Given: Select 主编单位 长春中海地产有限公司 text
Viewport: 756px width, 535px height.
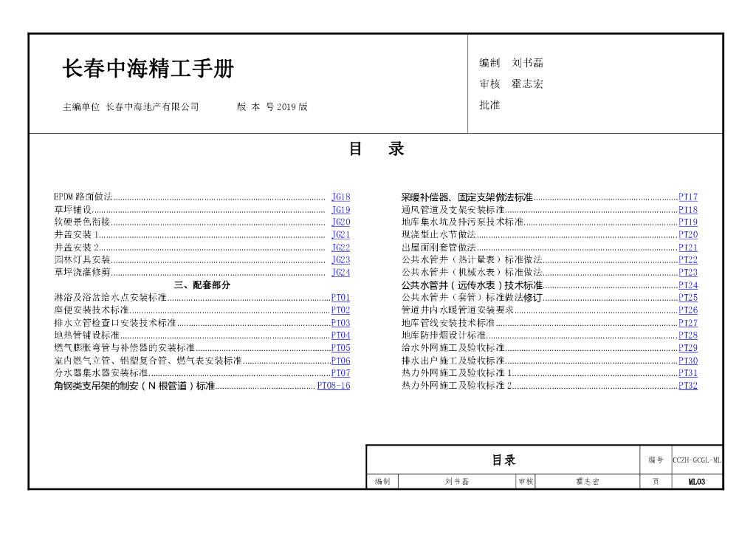Looking at the screenshot, I should [x=131, y=106].
